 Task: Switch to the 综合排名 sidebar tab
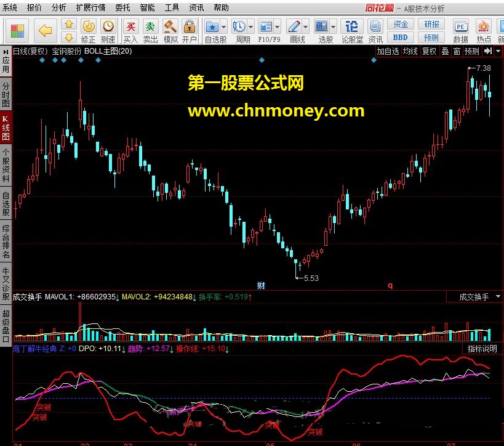[x=6, y=242]
